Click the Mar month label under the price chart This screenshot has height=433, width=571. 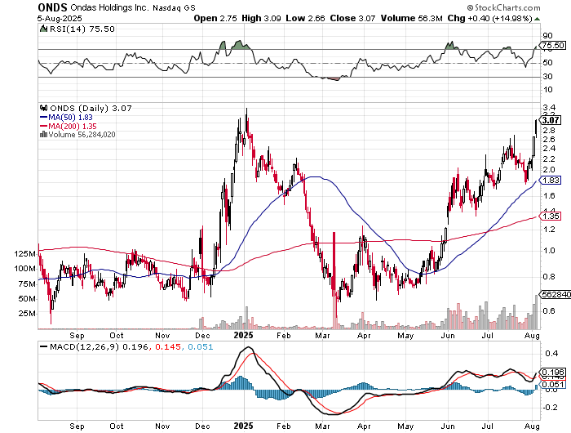click(x=323, y=335)
